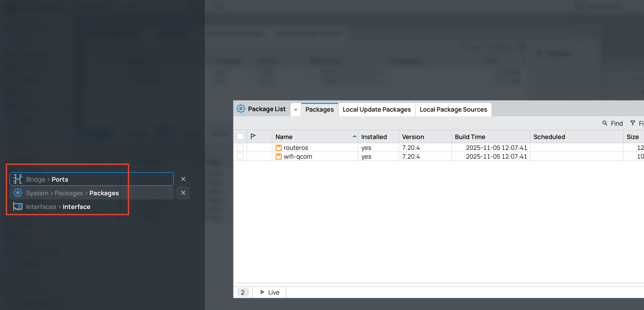
Task: Close the Bridge Ports entry
Action: (x=183, y=179)
